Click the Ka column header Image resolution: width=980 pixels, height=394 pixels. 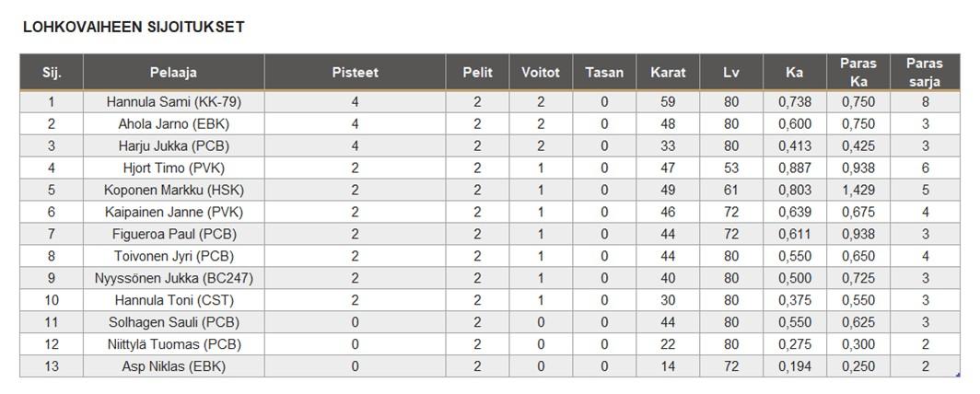pos(795,72)
